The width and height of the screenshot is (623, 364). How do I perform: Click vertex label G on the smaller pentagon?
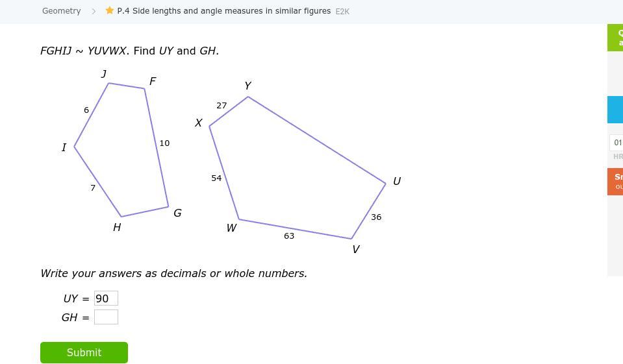click(177, 213)
